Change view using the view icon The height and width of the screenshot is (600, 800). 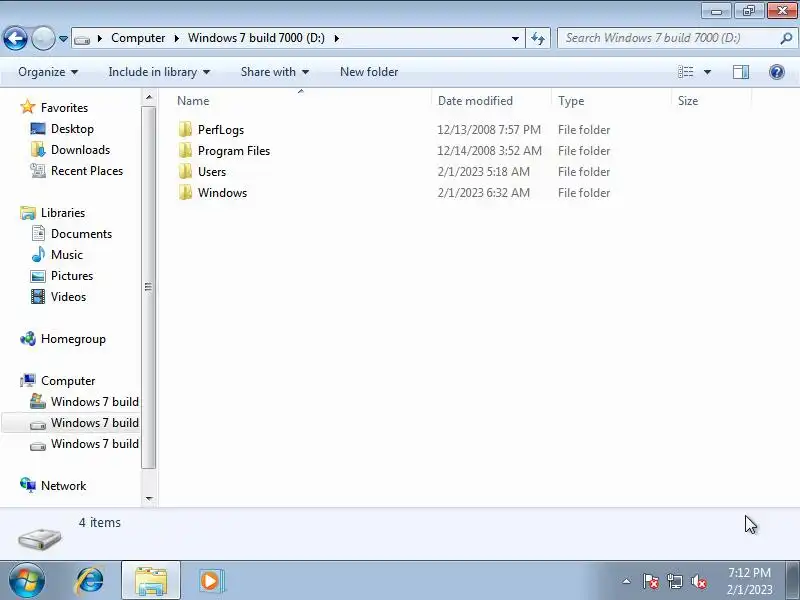(x=686, y=72)
